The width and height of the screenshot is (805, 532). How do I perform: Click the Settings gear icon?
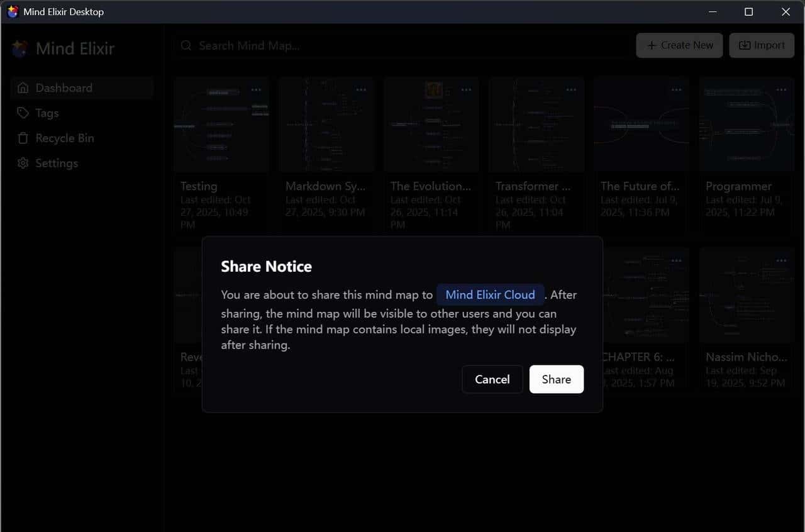pyautogui.click(x=23, y=163)
